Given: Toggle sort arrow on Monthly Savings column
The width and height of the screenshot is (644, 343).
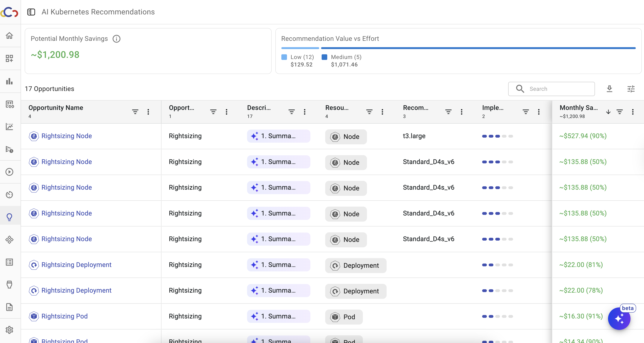Looking at the screenshot, I should pyautogui.click(x=608, y=112).
